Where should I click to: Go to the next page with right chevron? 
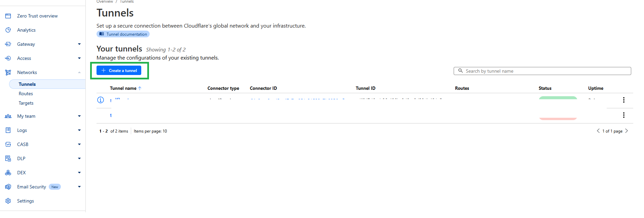627,131
